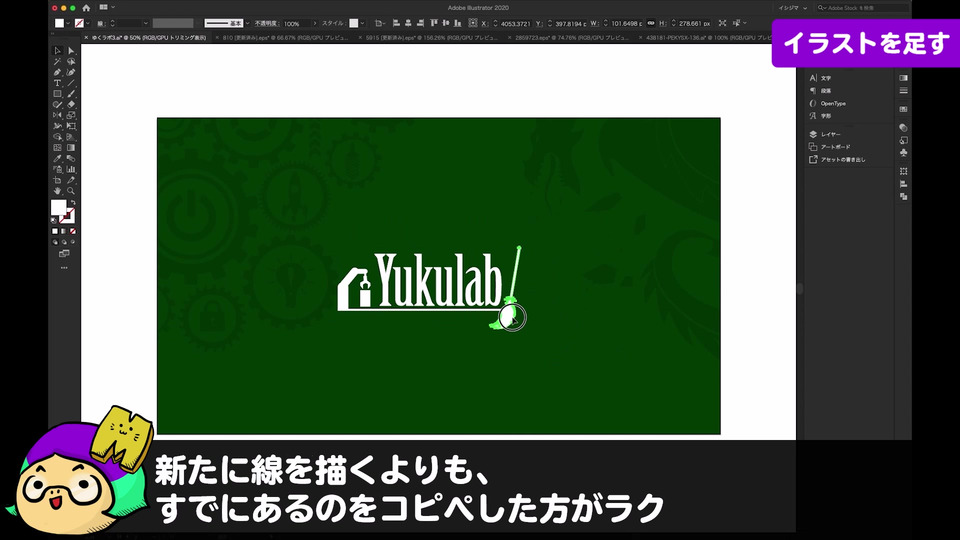Viewport: 960px width, 540px height.
Task: Open the Edit Toolbar three dots
Action: click(x=64, y=268)
